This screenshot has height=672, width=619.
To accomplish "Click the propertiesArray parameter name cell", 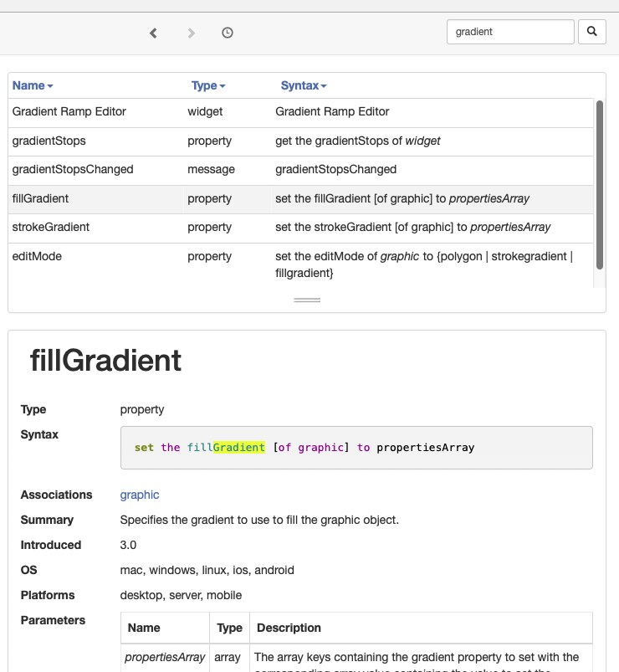I will (166, 657).
